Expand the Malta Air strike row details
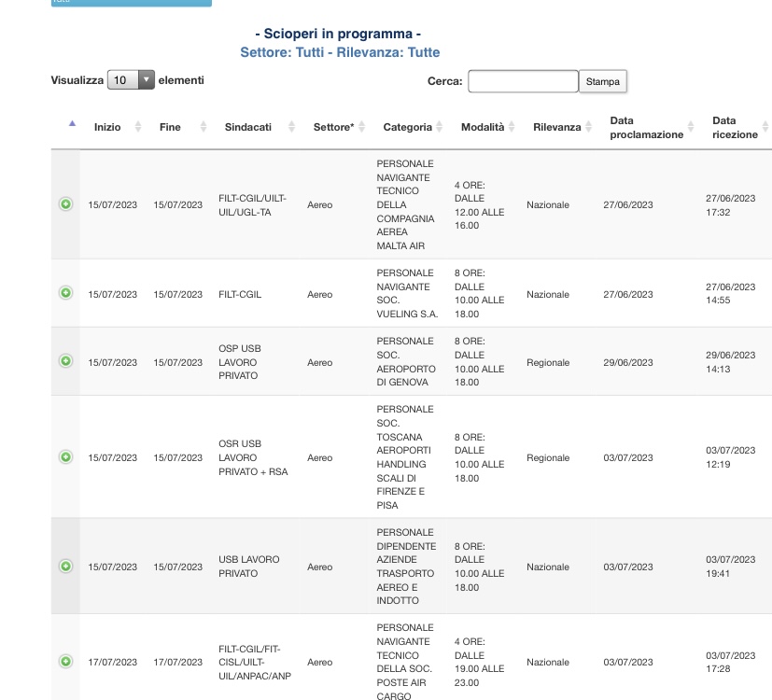The width and height of the screenshot is (772, 700). 65,204
